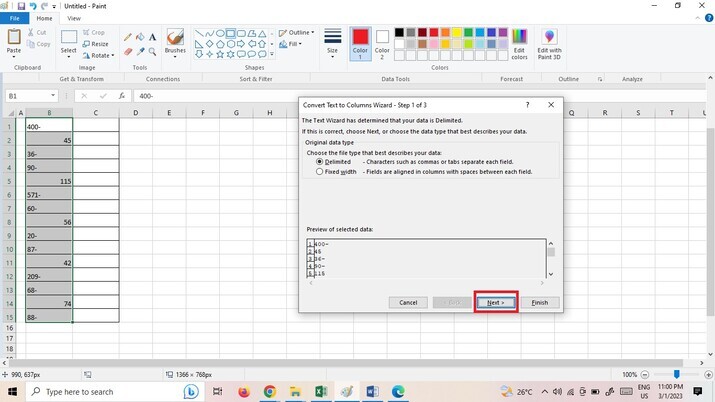
Task: Click the horizontal canvas scrollbar
Action: pyautogui.click(x=345, y=363)
